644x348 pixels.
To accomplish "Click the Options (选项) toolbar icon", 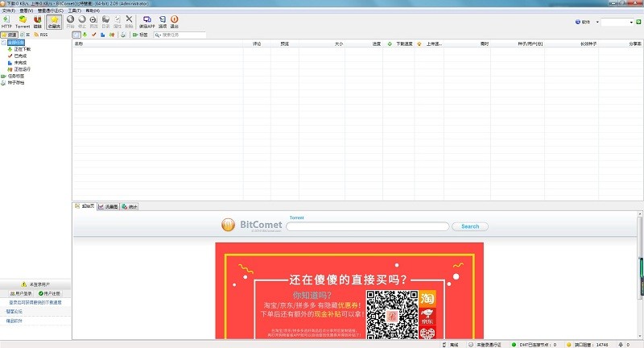I will [x=163, y=21].
